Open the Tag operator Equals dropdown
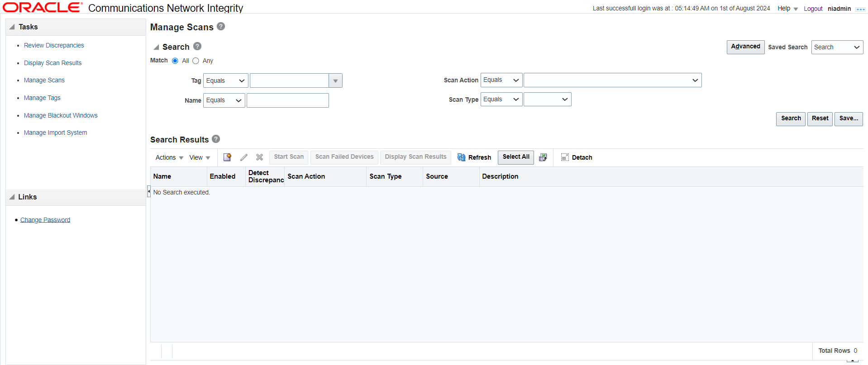The height and width of the screenshot is (365, 868). 225,81
